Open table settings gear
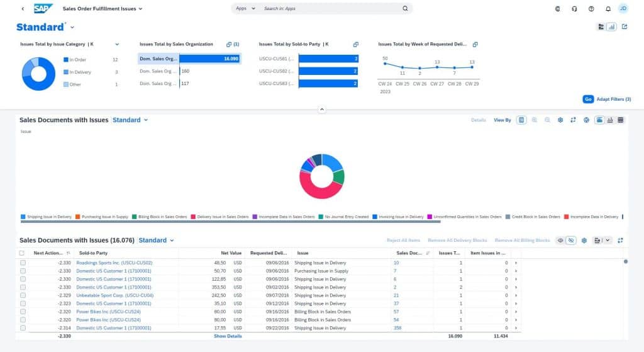The image size is (644, 352). point(584,241)
